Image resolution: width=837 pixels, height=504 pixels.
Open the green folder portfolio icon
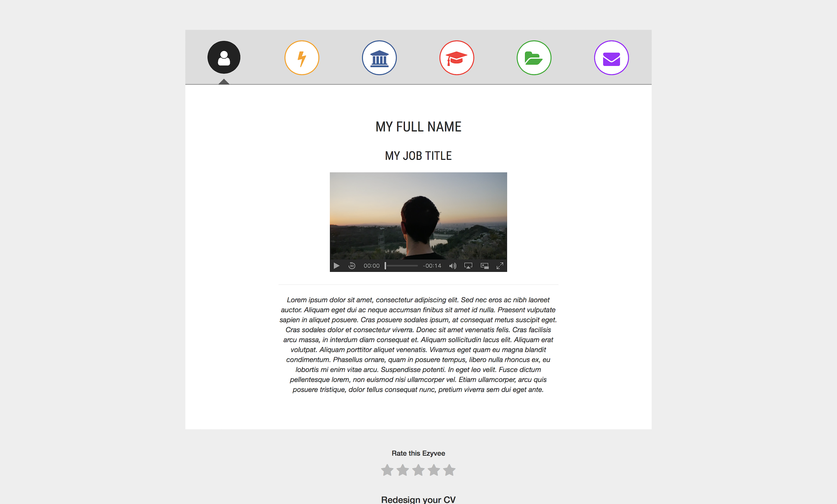coord(534,58)
